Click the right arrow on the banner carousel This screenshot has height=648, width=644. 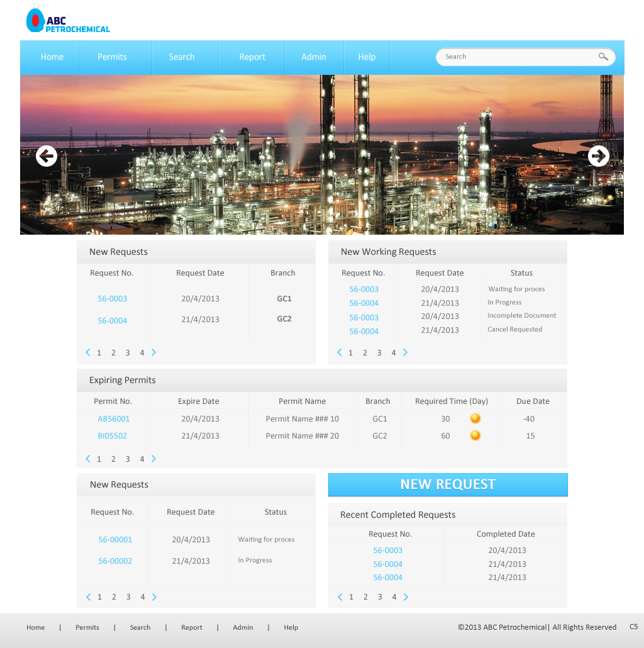point(598,155)
